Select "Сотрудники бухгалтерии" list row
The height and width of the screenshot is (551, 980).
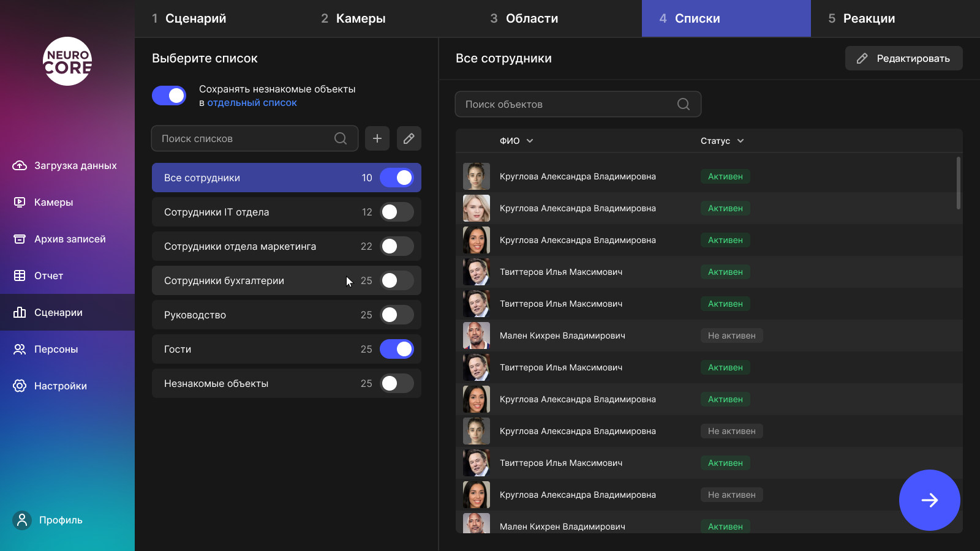287,280
